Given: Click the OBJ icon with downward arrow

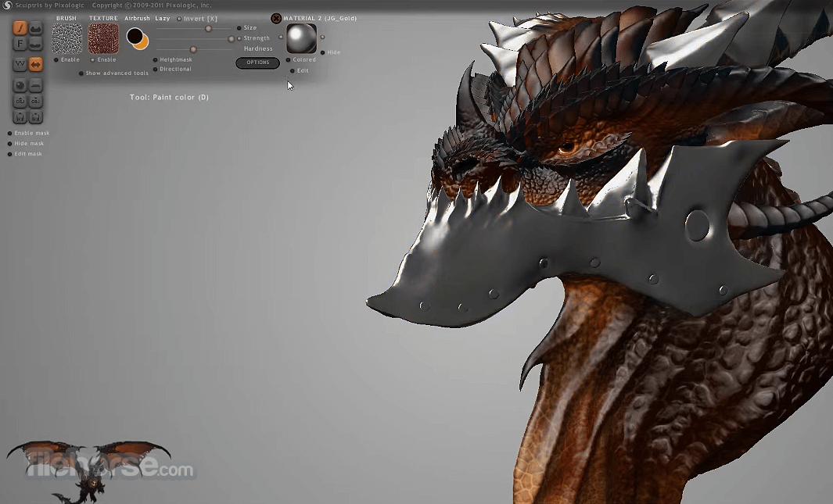Looking at the screenshot, I should 36,101.
